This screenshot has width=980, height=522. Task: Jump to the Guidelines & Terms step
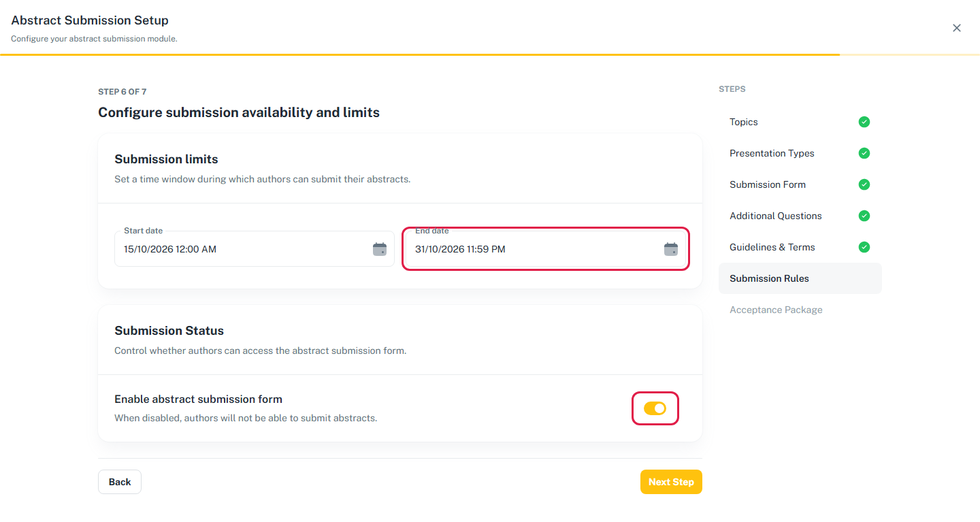click(x=800, y=247)
